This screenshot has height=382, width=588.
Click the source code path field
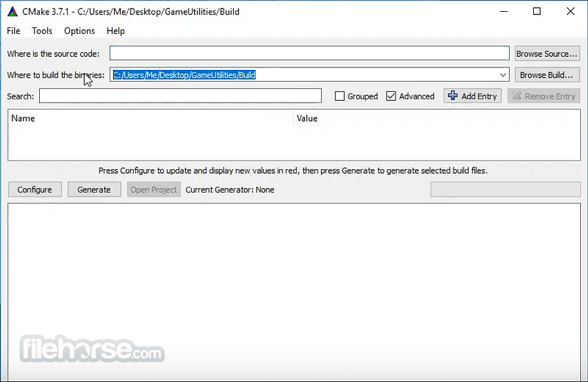(x=309, y=54)
